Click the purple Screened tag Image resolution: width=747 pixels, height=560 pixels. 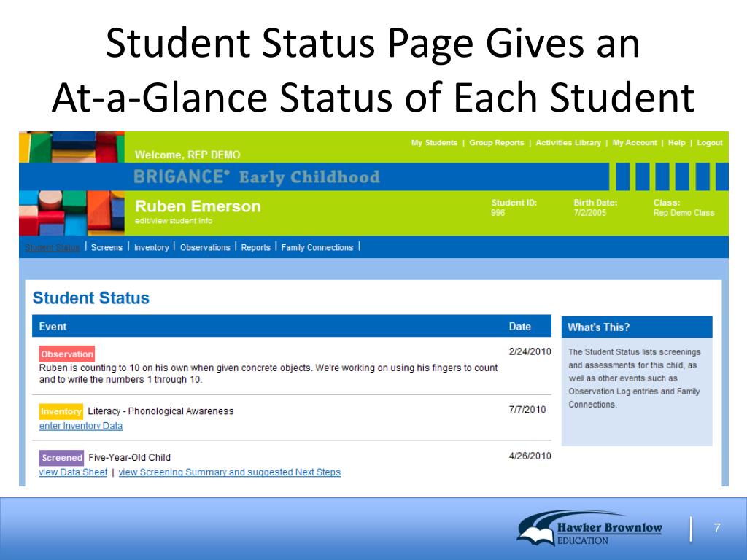point(61,458)
